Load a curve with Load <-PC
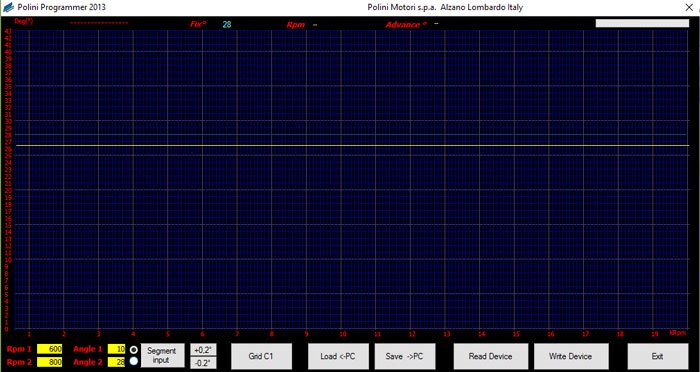This screenshot has width=700, height=372. (338, 356)
